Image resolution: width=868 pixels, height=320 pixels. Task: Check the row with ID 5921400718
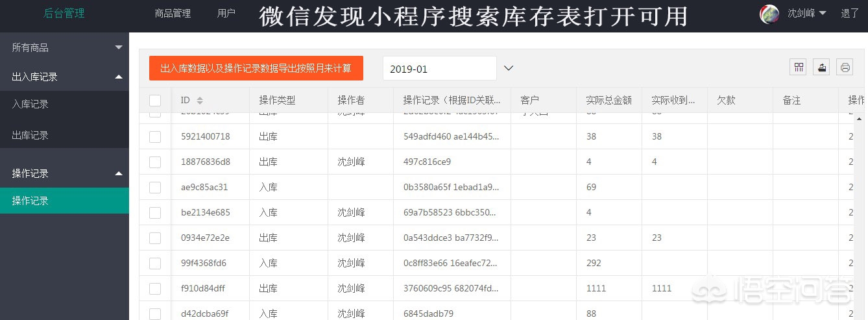point(155,136)
